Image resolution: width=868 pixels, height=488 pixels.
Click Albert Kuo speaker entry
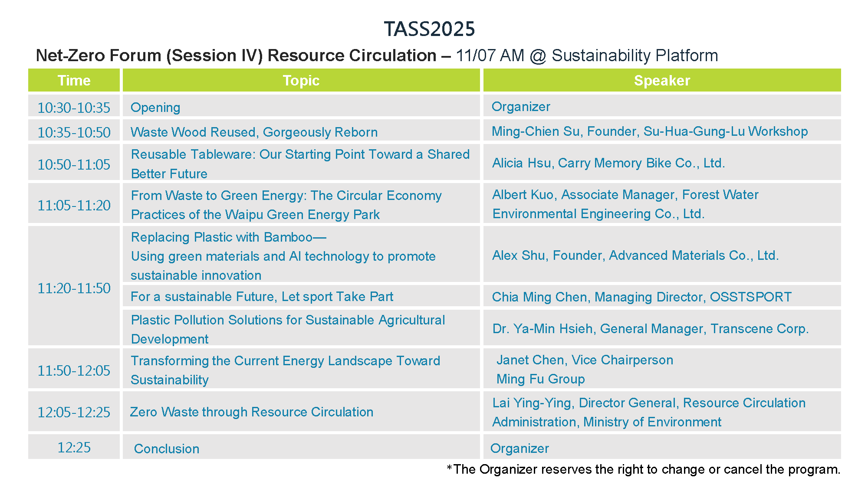tap(625, 204)
